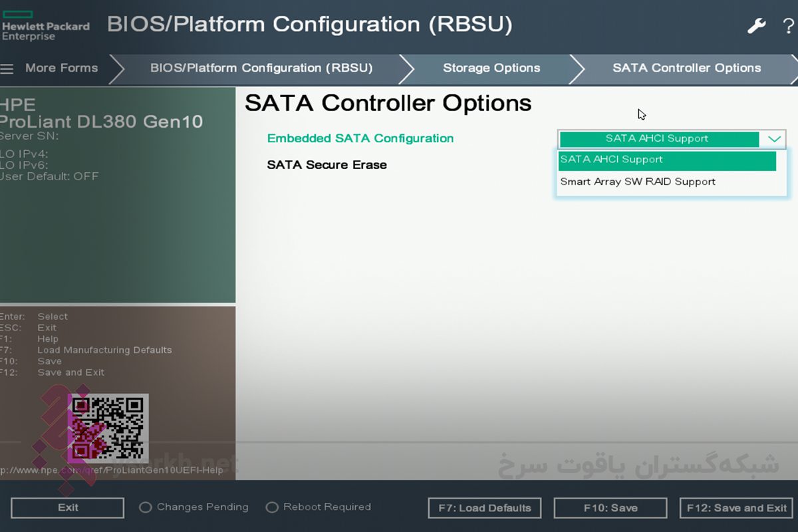Open the SATA Secure Erase option
This screenshot has height=532, width=798.
point(327,165)
